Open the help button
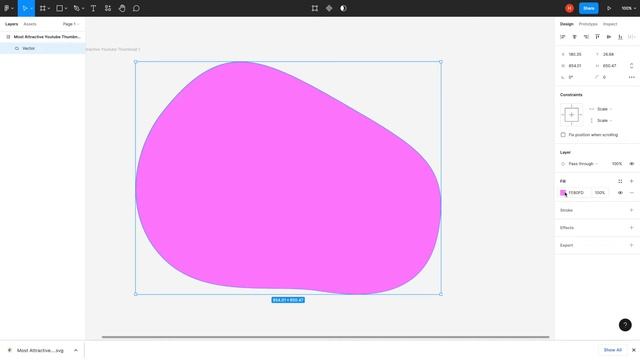 pos(625,325)
